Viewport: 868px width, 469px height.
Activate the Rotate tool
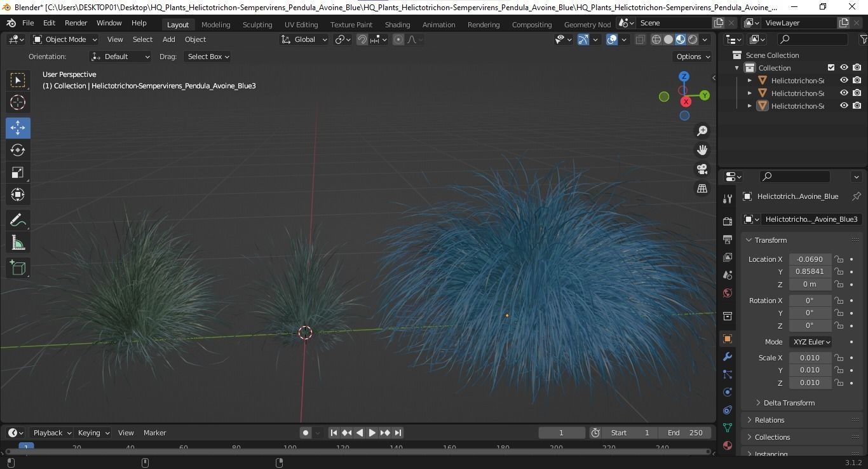18,150
